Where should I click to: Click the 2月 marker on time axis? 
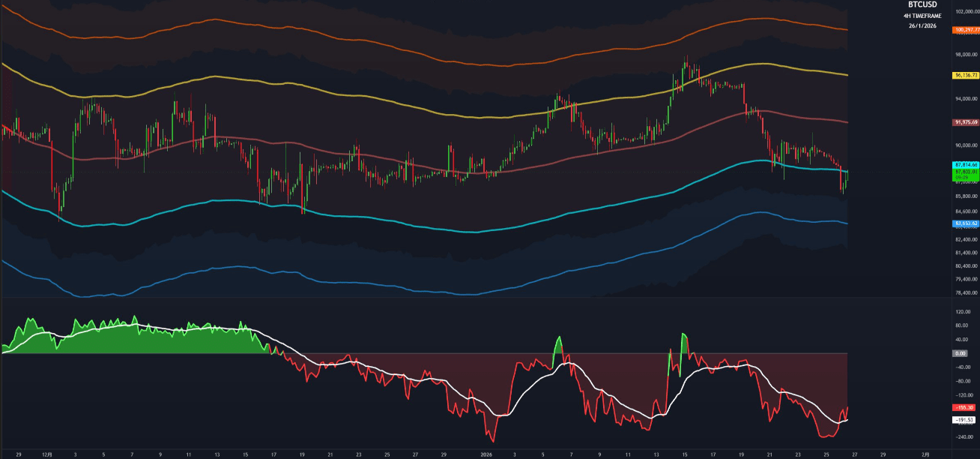926,454
